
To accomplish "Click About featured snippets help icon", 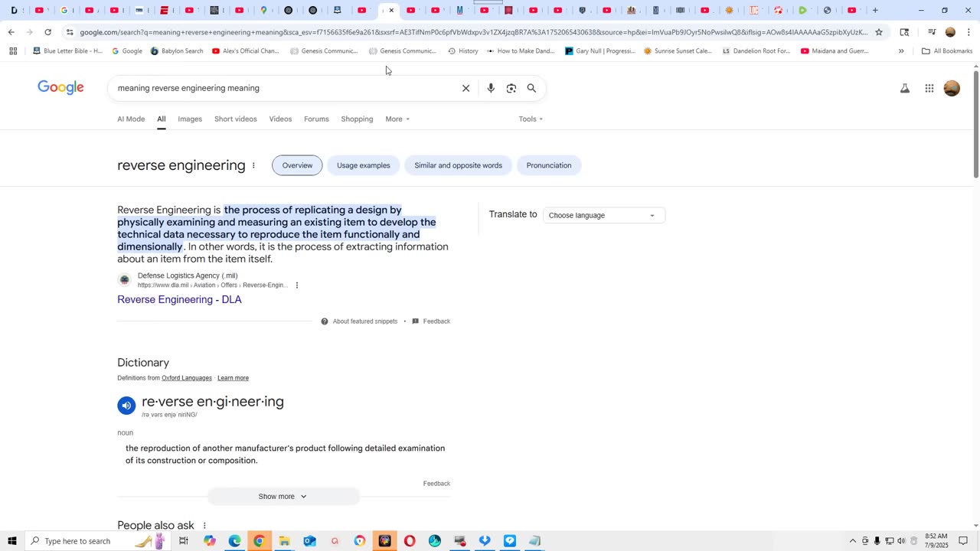I will [x=325, y=321].
